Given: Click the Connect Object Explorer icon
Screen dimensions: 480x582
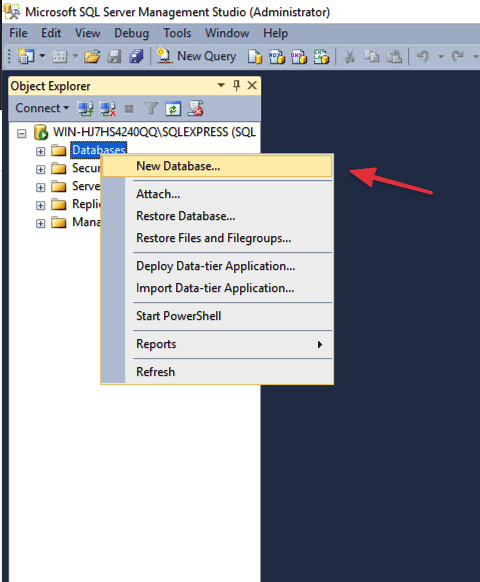Looking at the screenshot, I should tap(85, 108).
